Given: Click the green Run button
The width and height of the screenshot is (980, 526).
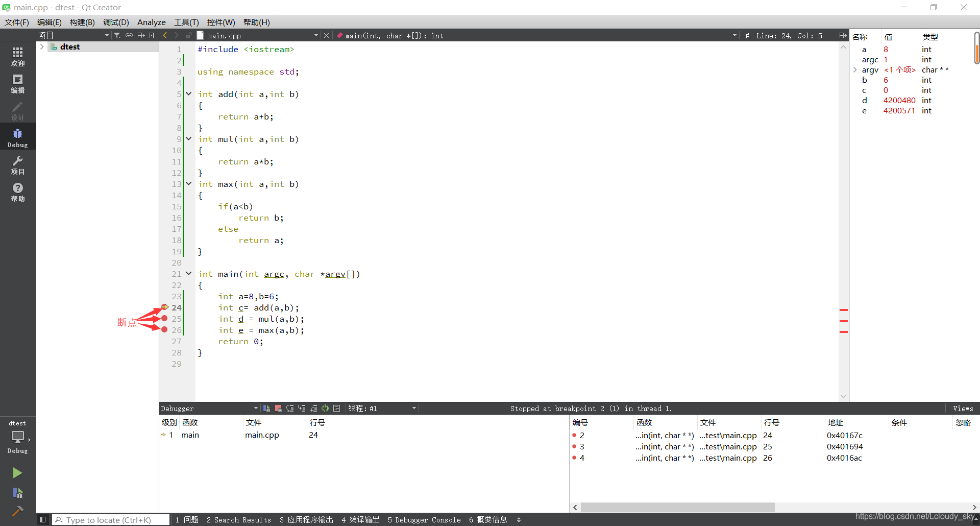Looking at the screenshot, I should [17, 473].
